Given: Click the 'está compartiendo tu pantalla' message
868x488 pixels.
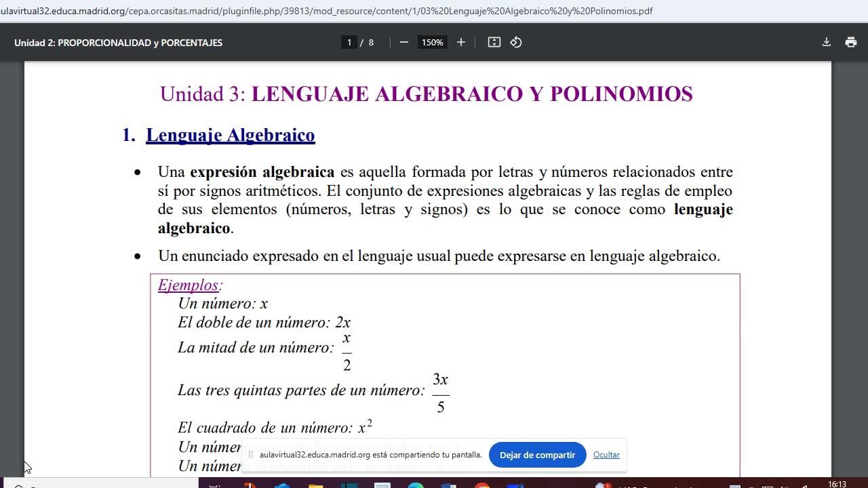Looking at the screenshot, I should 427,455.
